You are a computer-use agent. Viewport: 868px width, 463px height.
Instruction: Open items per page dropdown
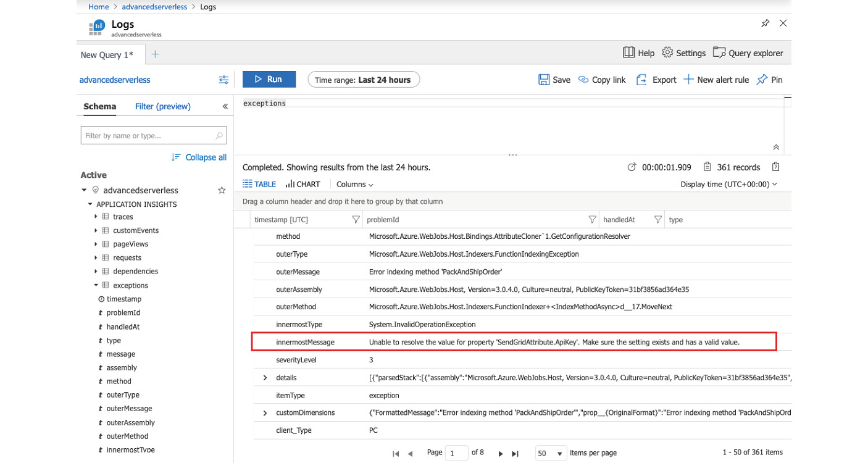point(551,453)
